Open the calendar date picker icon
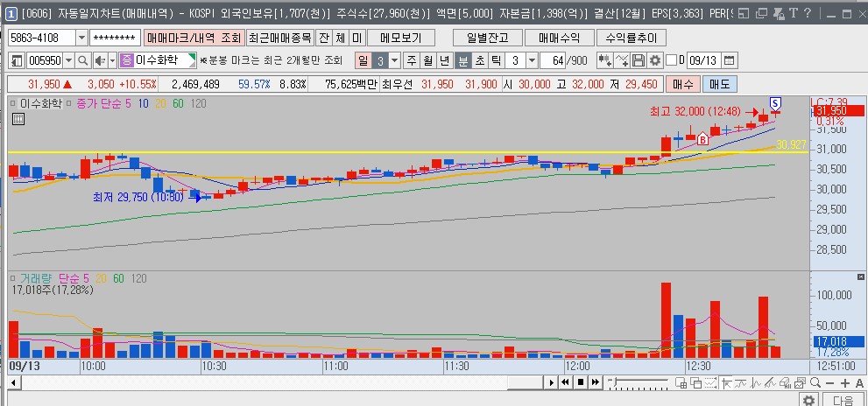Image resolution: width=868 pixels, height=406 pixels. (x=729, y=60)
